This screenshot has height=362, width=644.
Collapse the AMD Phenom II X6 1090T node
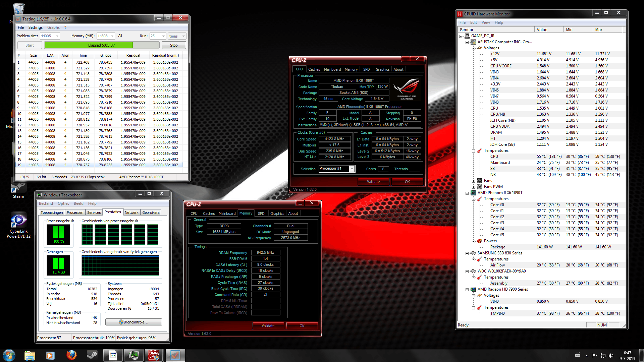point(467,193)
